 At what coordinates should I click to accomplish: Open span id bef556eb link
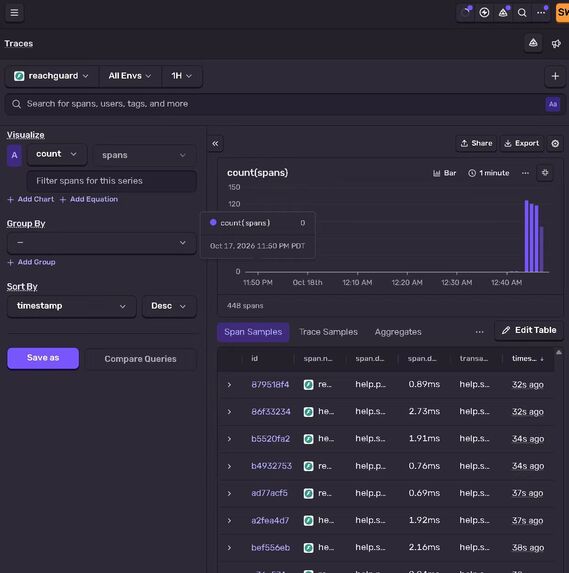coord(270,548)
